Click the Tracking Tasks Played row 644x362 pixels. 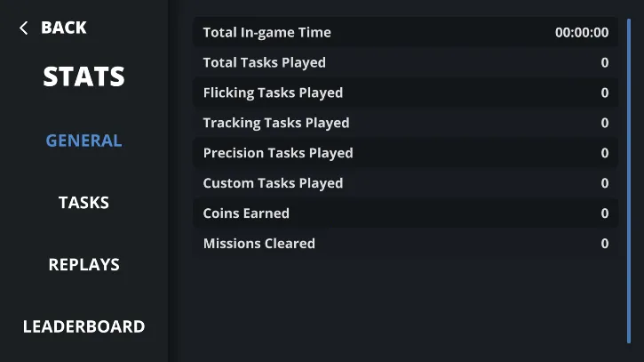pos(405,124)
